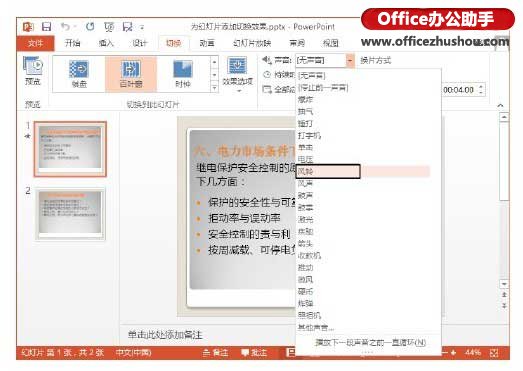Choose [无声音] from the sound list
The width and height of the screenshot is (523, 371).
368,75
